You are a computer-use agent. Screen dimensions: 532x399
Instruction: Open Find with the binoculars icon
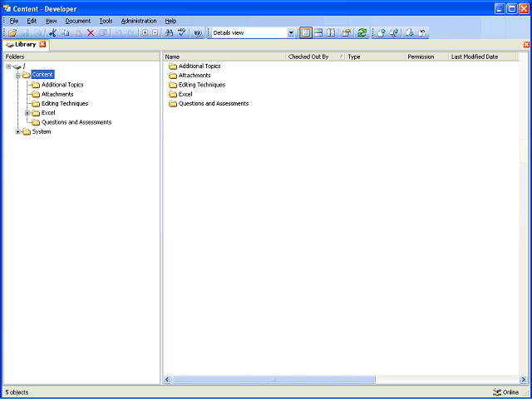169,33
